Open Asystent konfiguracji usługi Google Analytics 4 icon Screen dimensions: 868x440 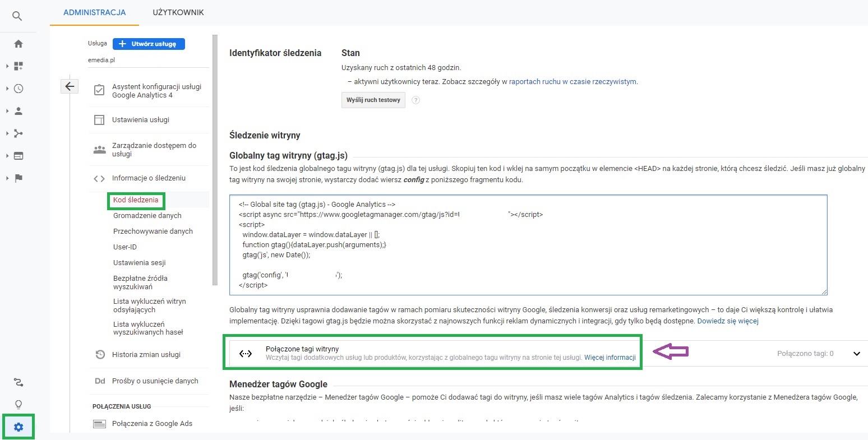click(99, 90)
